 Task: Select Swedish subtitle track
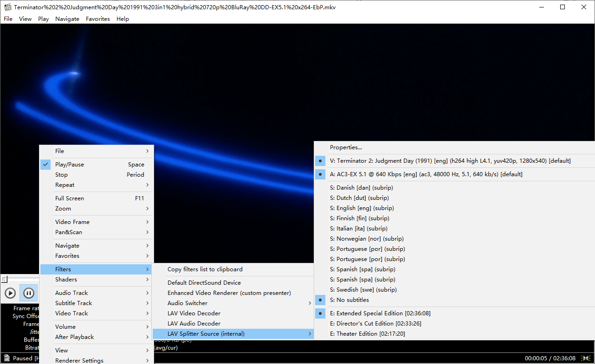[x=363, y=290]
